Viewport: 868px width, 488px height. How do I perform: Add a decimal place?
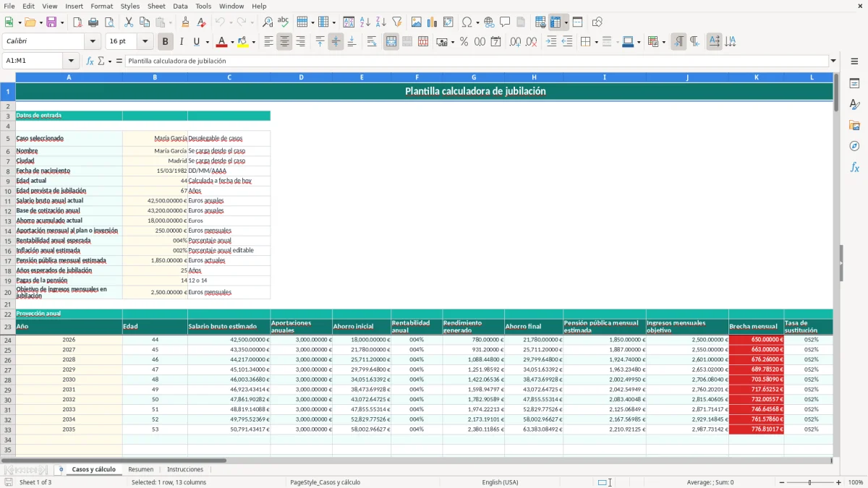pyautogui.click(x=515, y=42)
